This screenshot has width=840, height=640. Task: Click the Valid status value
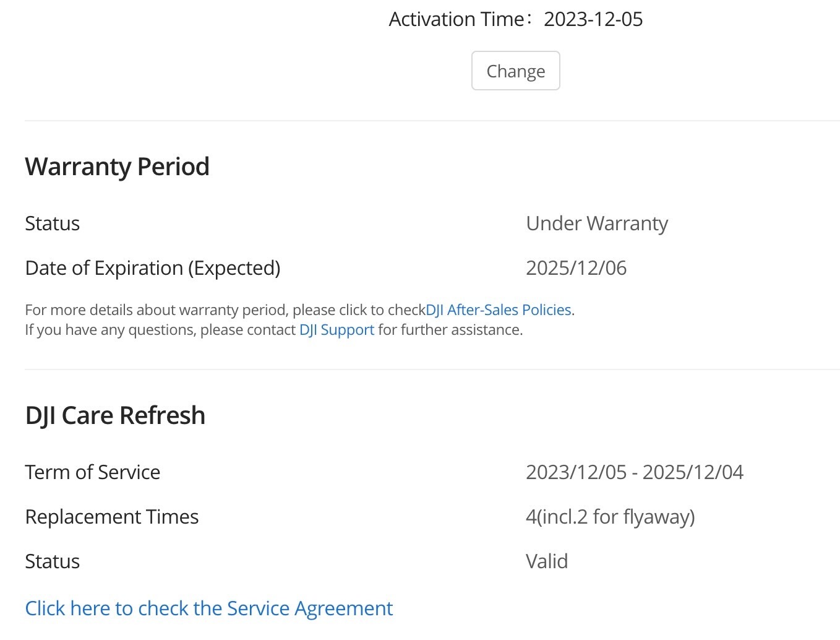(546, 561)
